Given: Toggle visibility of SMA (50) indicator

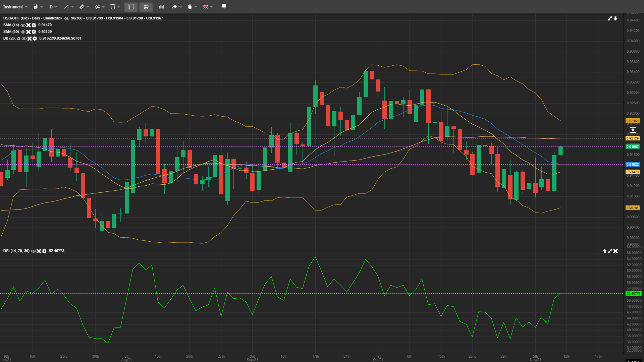Looking at the screenshot, I should click(23, 32).
